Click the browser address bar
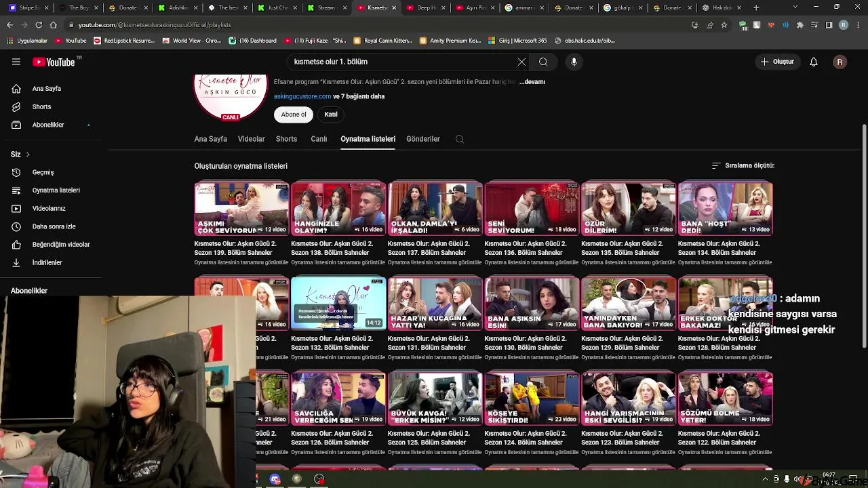This screenshot has width=868, height=488. [380, 25]
